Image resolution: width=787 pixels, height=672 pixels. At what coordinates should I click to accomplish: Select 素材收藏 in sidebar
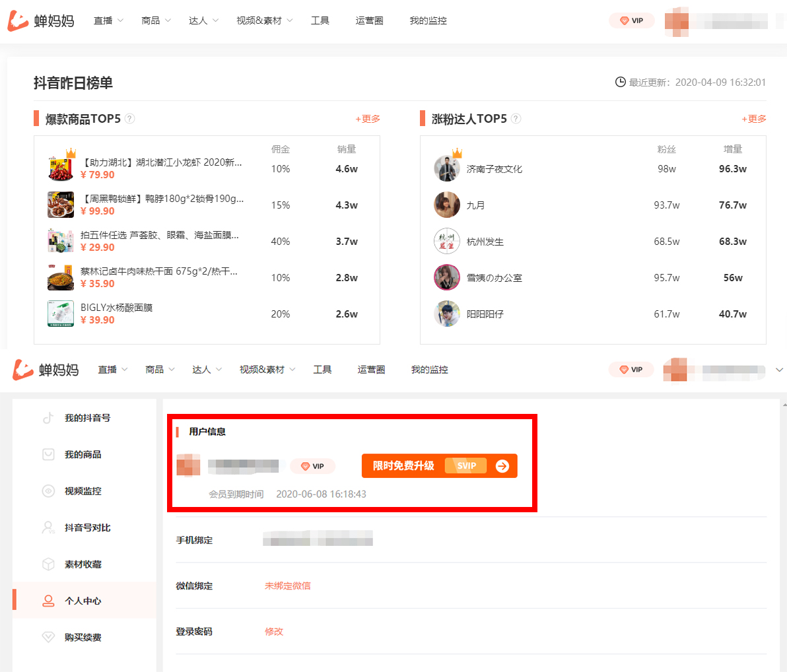pos(83,564)
